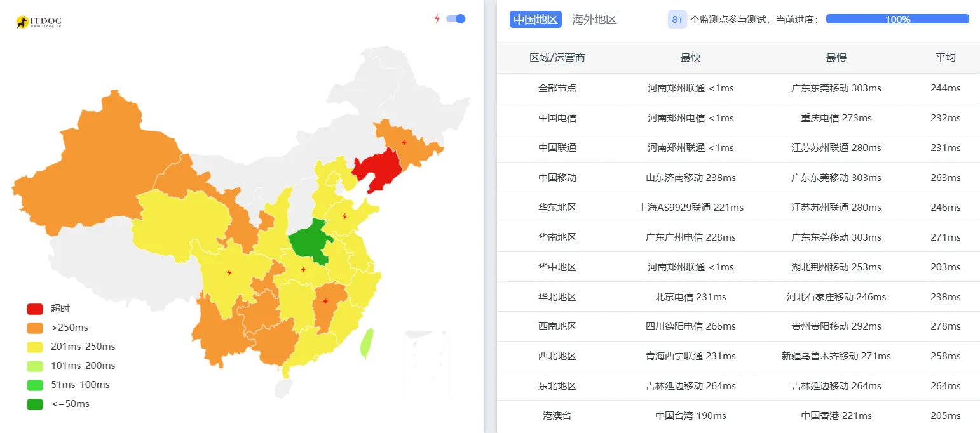The image size is (980, 433).
Task: Click 河北石家庄移动 246ms cell
Action: pyautogui.click(x=836, y=297)
